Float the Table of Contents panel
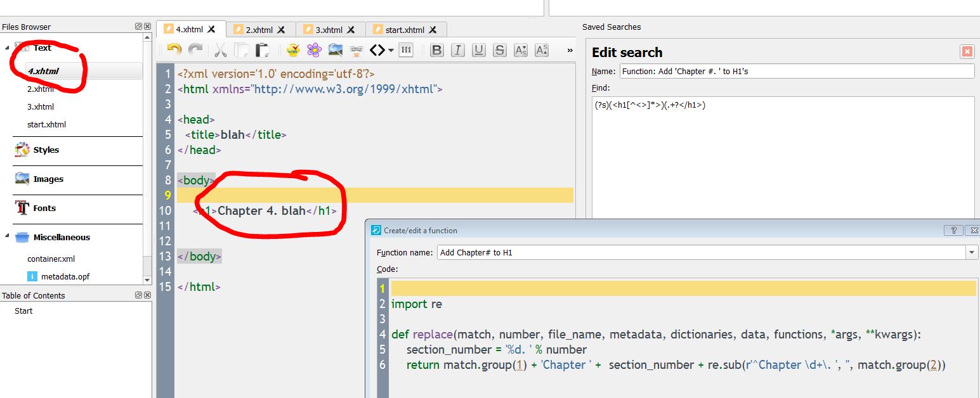The image size is (980, 398). click(138, 295)
